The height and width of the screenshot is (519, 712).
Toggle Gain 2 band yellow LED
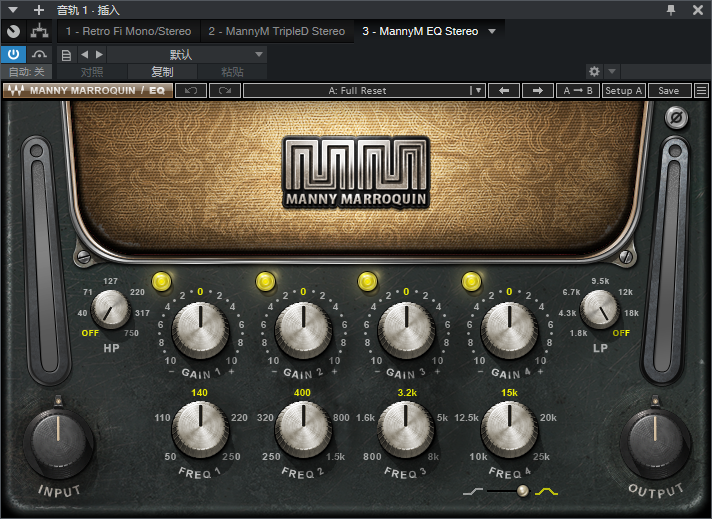point(266,282)
